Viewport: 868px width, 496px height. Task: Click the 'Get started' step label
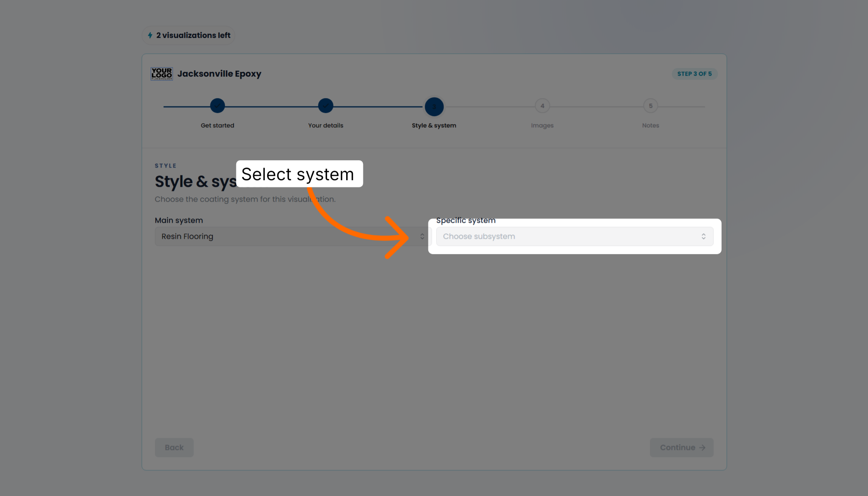pos(217,125)
